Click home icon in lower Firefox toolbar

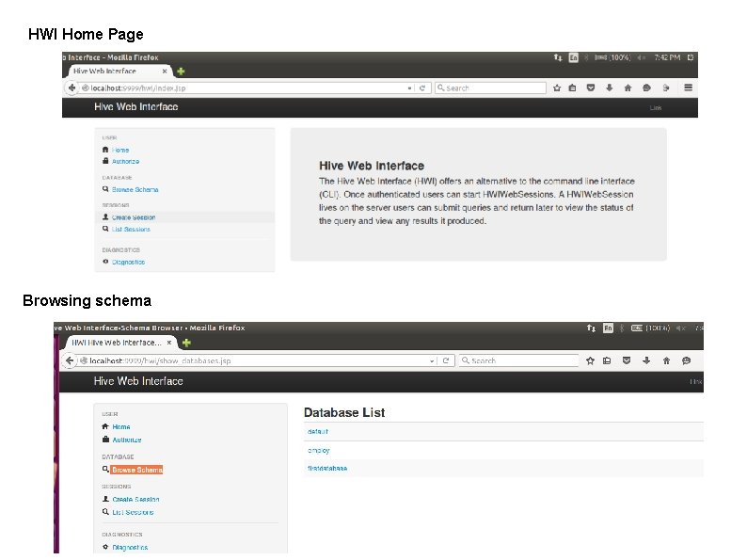point(666,360)
